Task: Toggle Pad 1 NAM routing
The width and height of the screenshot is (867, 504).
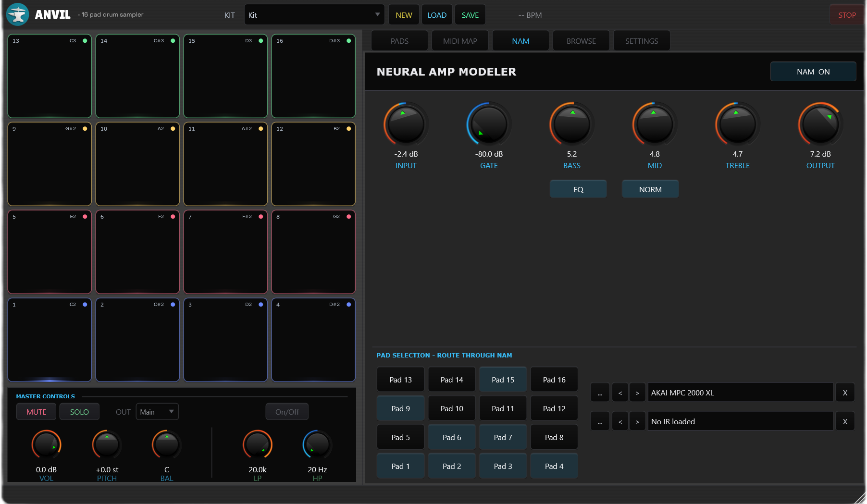Action: tap(400, 466)
